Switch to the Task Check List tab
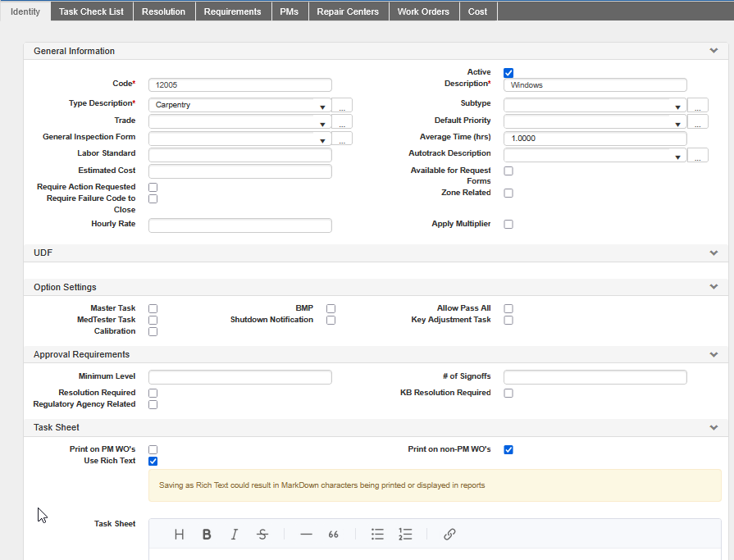Viewport: 734px width, 560px height. 91,11
